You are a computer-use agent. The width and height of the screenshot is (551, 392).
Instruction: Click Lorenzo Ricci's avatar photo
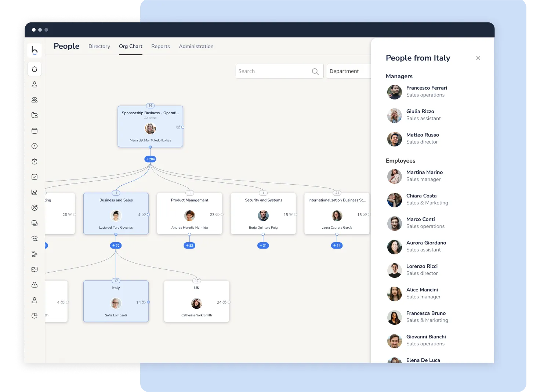click(x=395, y=271)
